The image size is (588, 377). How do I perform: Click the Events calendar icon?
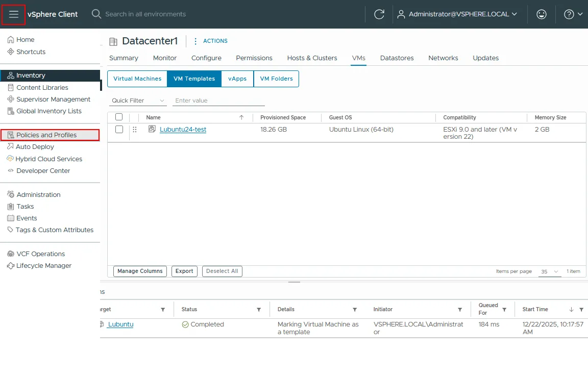tap(11, 218)
